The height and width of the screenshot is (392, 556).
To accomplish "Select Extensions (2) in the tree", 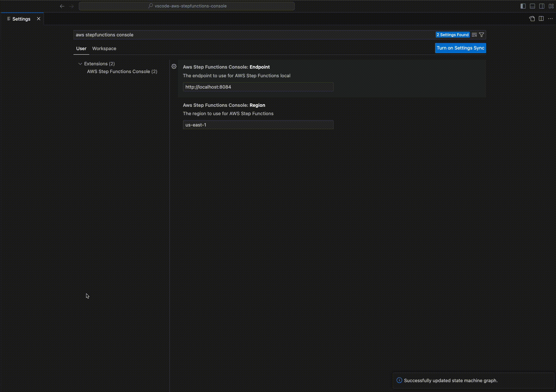I will (x=99, y=64).
